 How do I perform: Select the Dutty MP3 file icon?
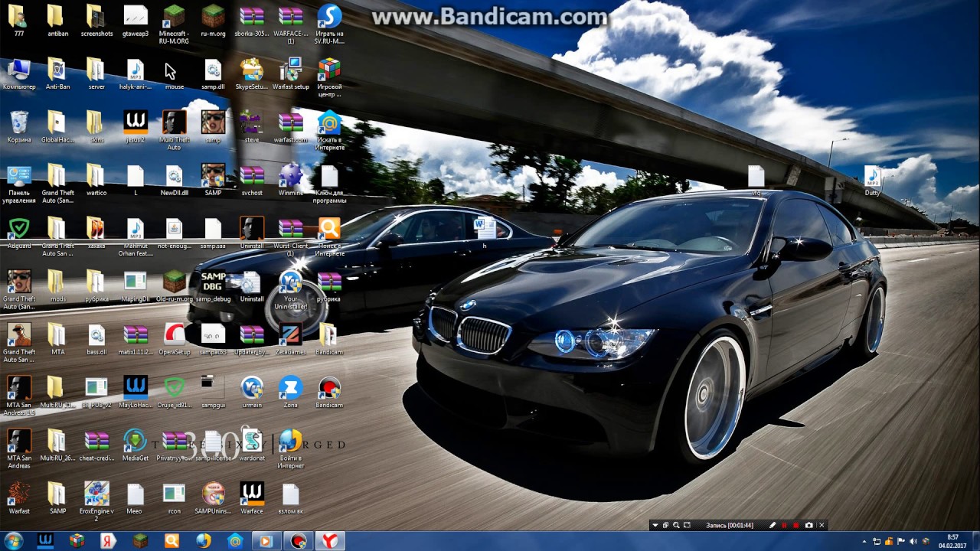coord(872,181)
